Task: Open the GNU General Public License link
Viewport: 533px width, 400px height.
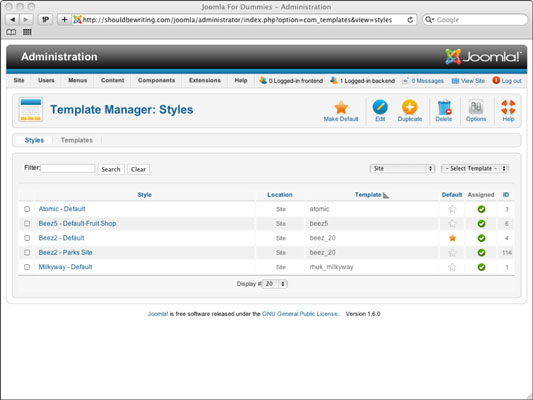Action: pyautogui.click(x=300, y=314)
